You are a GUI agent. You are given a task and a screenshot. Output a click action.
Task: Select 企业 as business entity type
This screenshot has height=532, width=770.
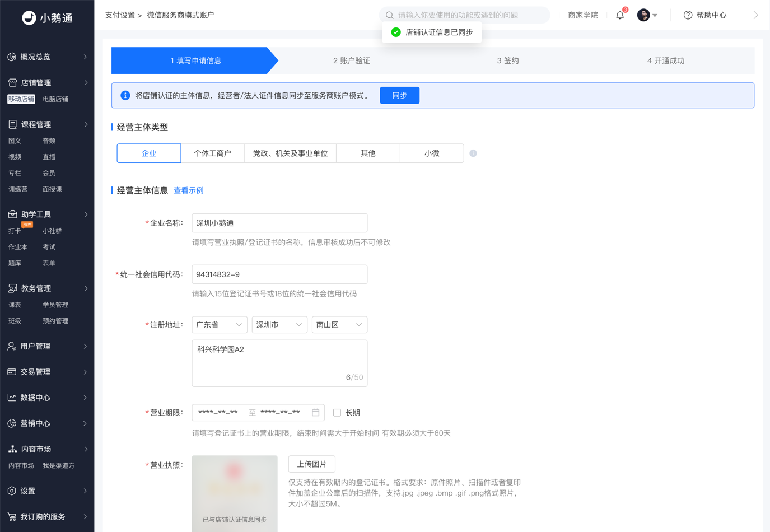click(149, 153)
